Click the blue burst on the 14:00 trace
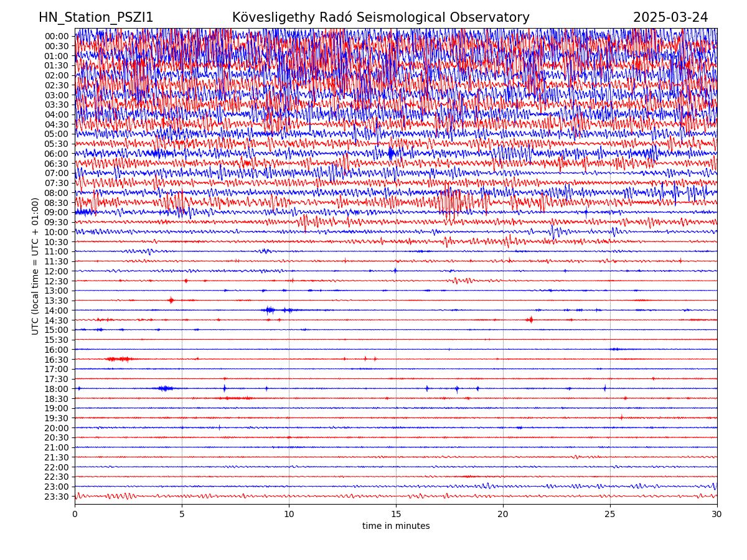The image size is (747, 560). (270, 310)
